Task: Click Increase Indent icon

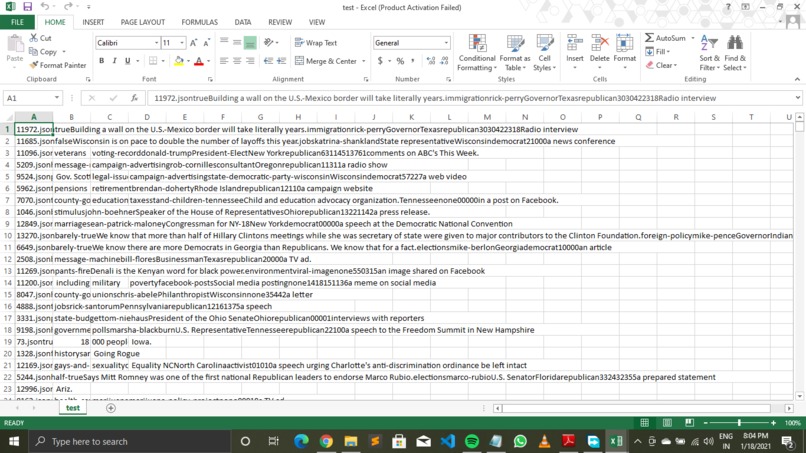Action: tap(281, 61)
